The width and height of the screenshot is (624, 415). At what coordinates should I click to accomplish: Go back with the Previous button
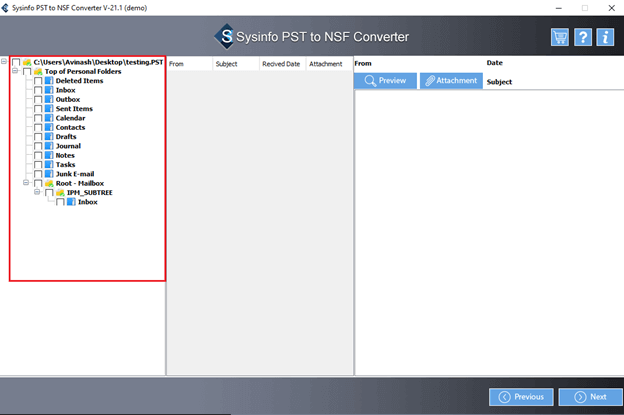click(x=521, y=397)
